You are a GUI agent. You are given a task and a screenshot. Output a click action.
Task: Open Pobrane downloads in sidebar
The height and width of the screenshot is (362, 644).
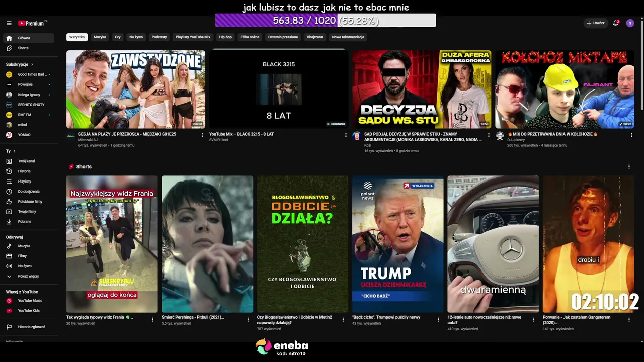(29, 222)
